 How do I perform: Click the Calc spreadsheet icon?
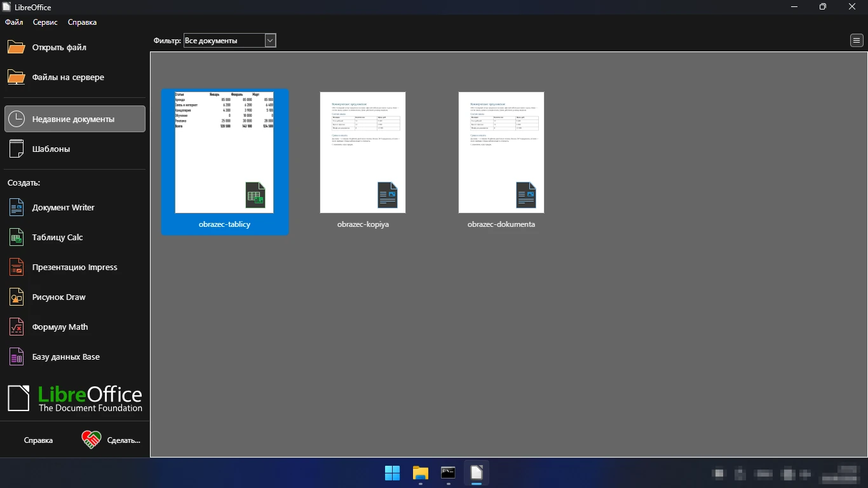pos(17,237)
